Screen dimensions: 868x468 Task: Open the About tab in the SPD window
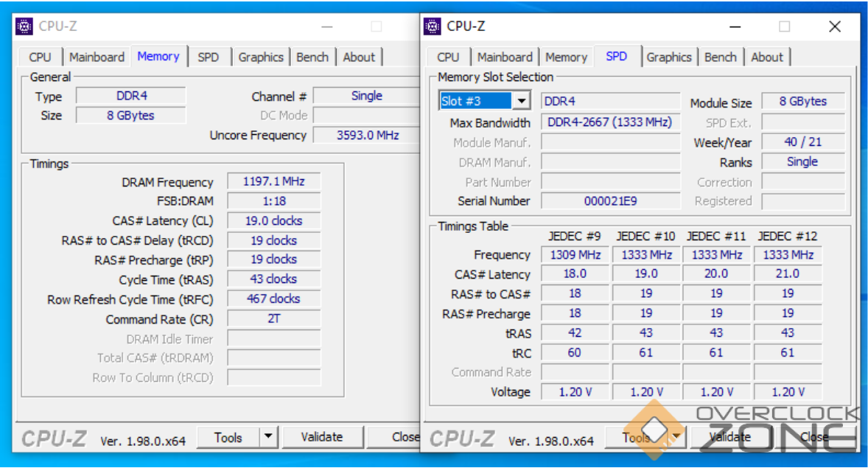coord(767,57)
